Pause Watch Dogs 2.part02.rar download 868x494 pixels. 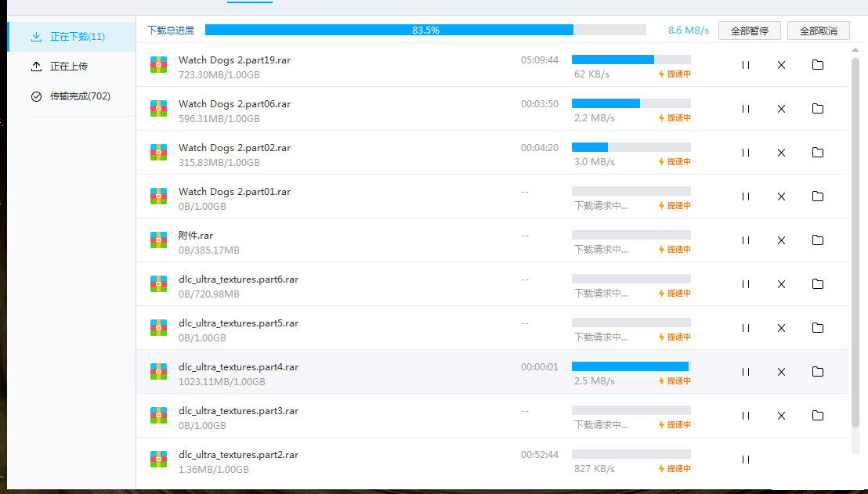tap(746, 153)
